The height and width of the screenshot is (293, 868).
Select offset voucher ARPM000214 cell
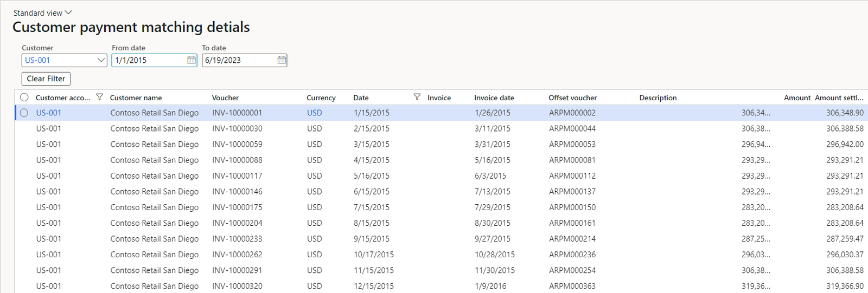pos(572,238)
